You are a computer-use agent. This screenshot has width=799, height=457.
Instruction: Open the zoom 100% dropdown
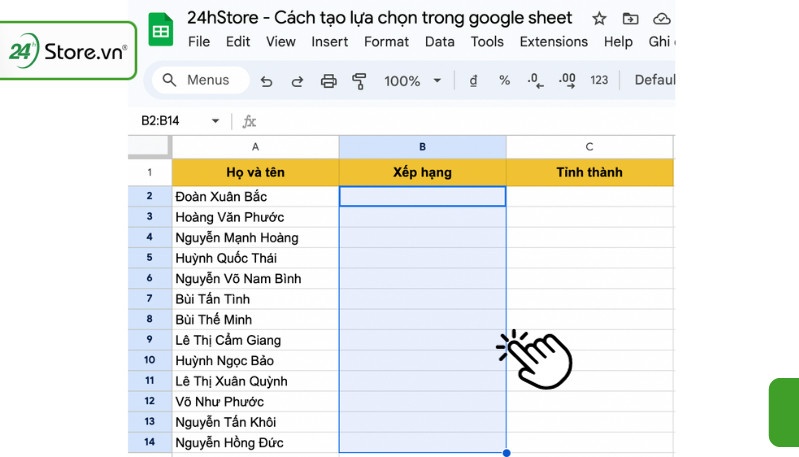tap(412, 81)
